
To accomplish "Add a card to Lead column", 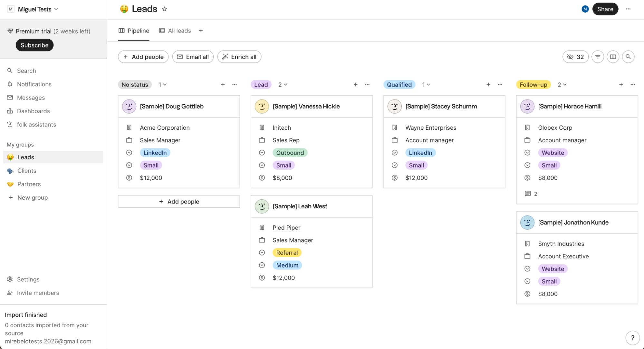I will tap(355, 85).
